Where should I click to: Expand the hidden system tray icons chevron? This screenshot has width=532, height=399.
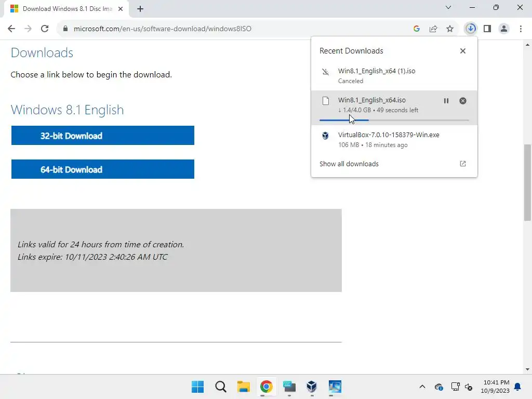[422, 387]
